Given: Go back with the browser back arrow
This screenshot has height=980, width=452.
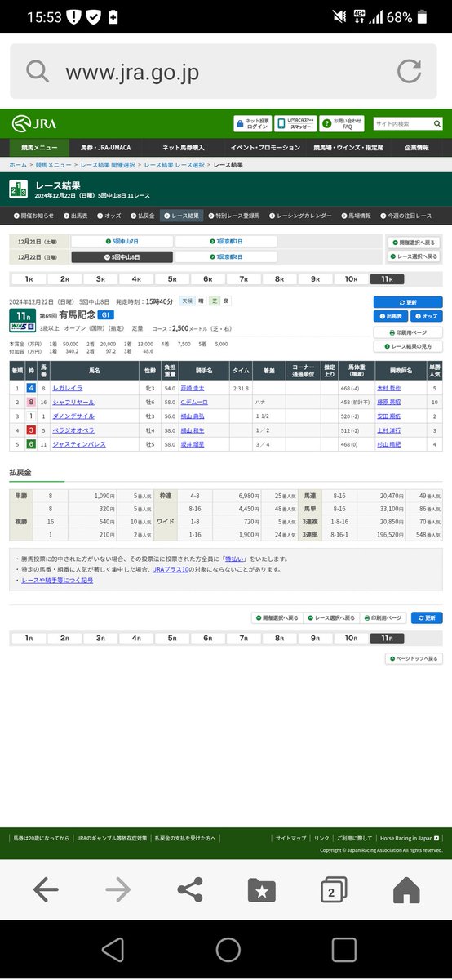Looking at the screenshot, I should pos(46,889).
